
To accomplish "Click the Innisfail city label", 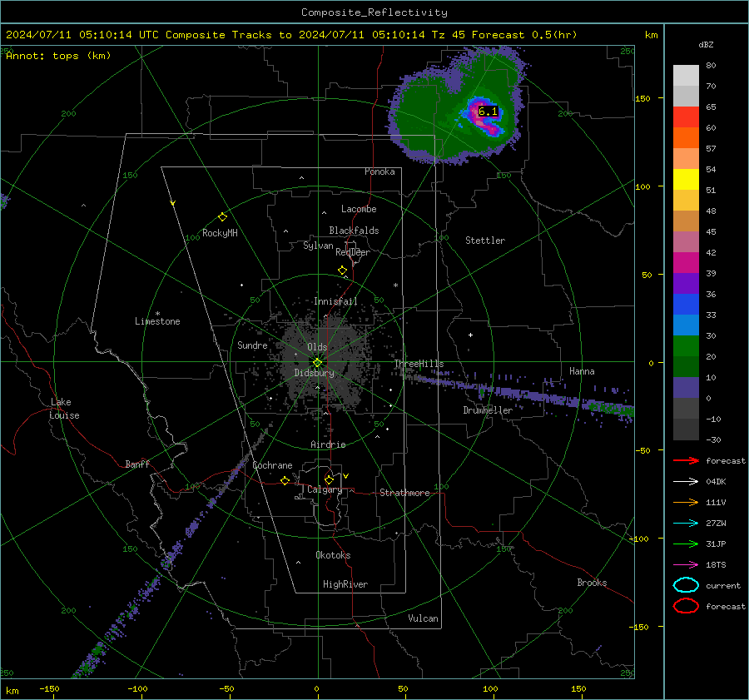I will [x=335, y=301].
